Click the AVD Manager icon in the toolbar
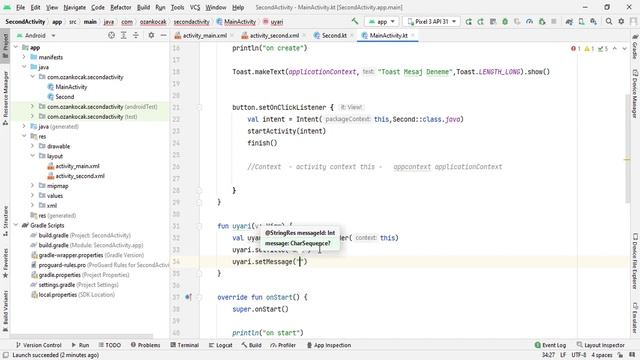Screen dimensions: 640x360 (581, 22)
